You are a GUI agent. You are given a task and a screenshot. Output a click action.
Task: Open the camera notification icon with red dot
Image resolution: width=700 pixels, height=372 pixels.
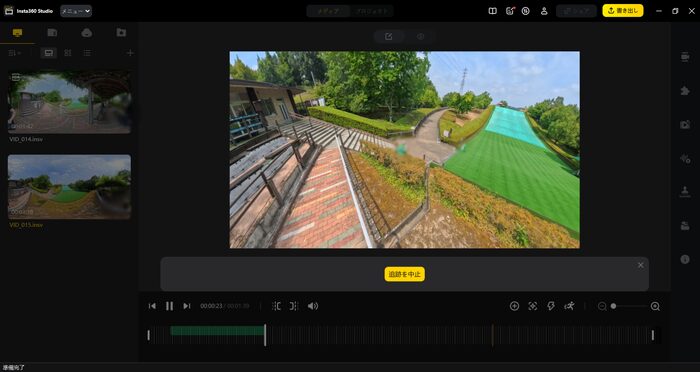coord(510,11)
